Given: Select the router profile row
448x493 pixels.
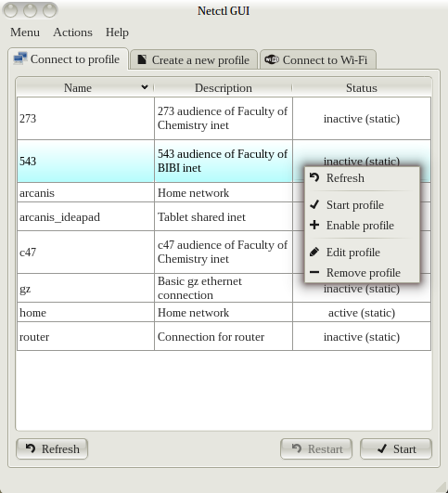Looking at the screenshot, I should pos(224,336).
